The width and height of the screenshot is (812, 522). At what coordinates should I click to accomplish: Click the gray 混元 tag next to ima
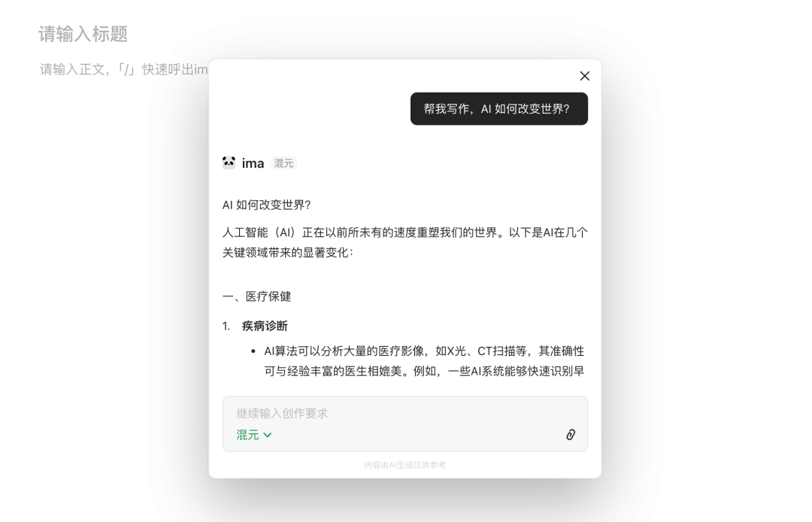pyautogui.click(x=283, y=163)
